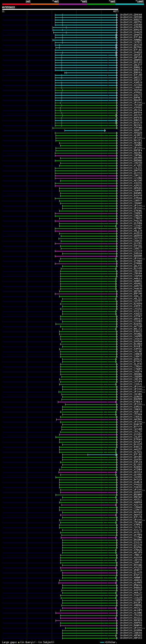This screenshot has width=146, height=644.
Task: Select hit label UniRef100_B6TPH0
Action: [x=131, y=48]
